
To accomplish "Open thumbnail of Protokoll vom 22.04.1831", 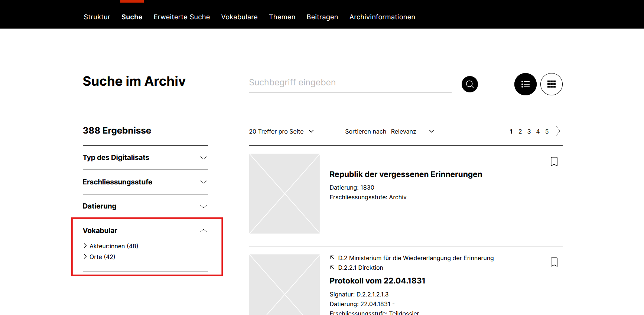I will click(284, 285).
